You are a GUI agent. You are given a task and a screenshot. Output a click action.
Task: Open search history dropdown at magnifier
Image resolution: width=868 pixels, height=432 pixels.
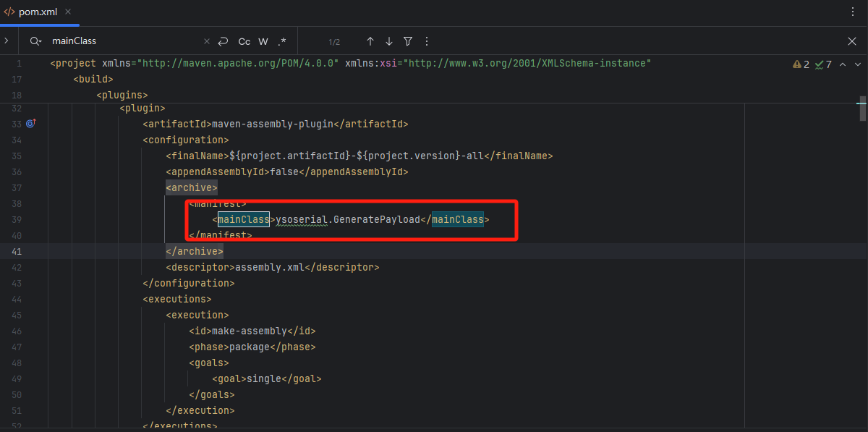coord(35,41)
